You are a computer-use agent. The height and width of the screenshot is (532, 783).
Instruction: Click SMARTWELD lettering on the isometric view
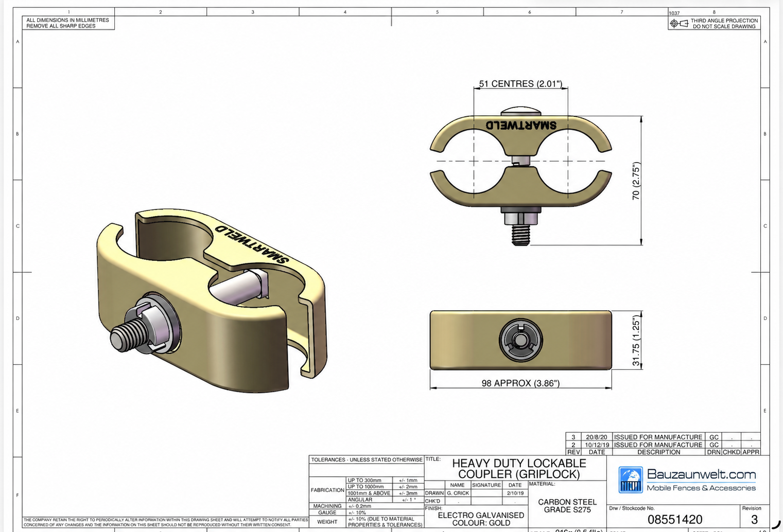coord(252,244)
